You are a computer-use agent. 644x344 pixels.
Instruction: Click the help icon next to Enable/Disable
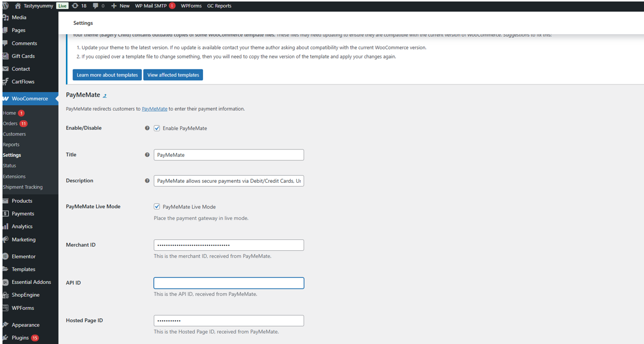click(x=147, y=128)
